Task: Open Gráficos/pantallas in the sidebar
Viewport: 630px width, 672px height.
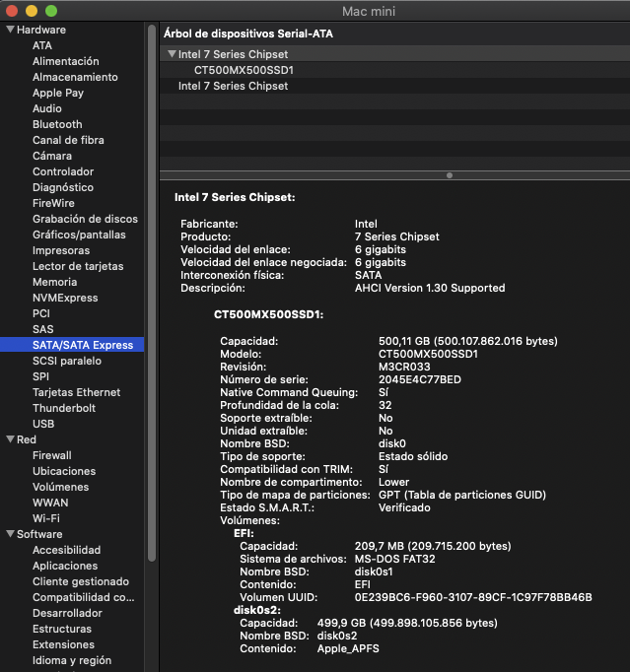Action: [79, 235]
